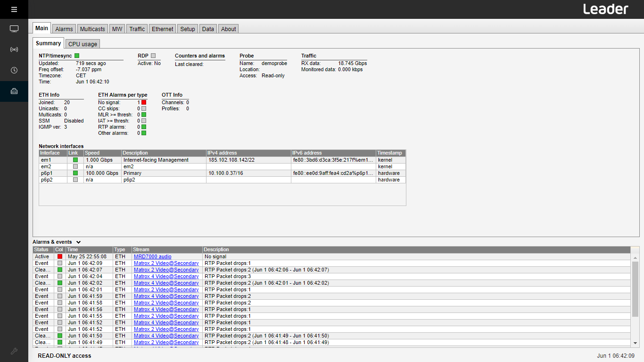Expand the Alarms & events dropdown arrow
644x362 pixels.
(x=78, y=242)
